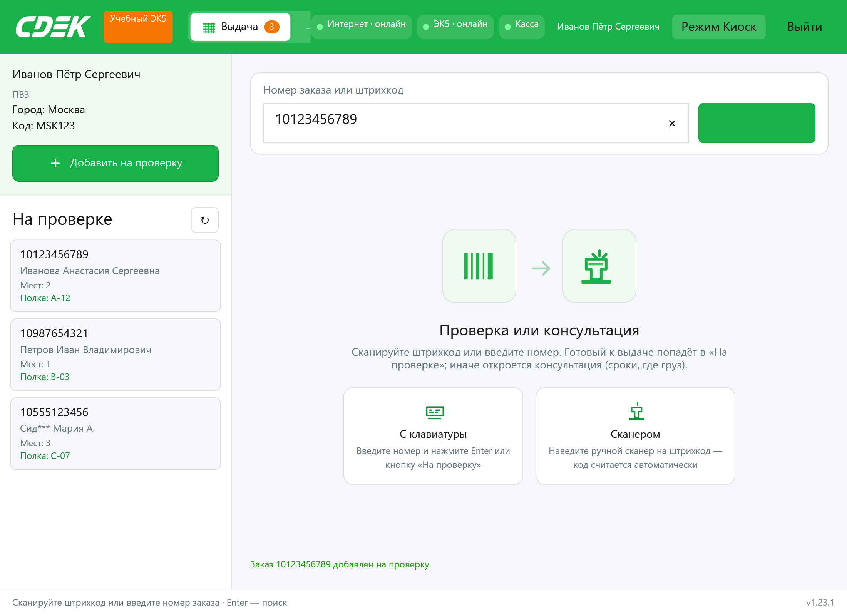Click the message Заказ 10123456789 добавлен на проверку
The width and height of the screenshot is (847, 616).
340,564
